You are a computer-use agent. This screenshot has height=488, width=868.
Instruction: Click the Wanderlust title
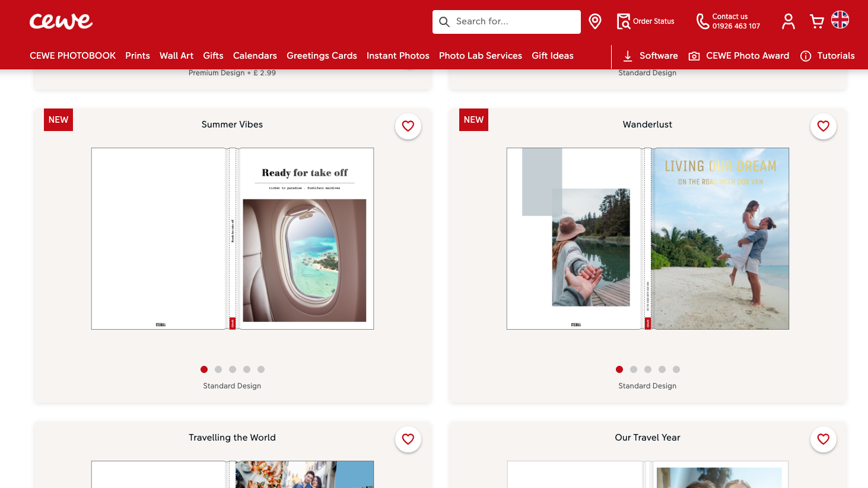point(647,125)
